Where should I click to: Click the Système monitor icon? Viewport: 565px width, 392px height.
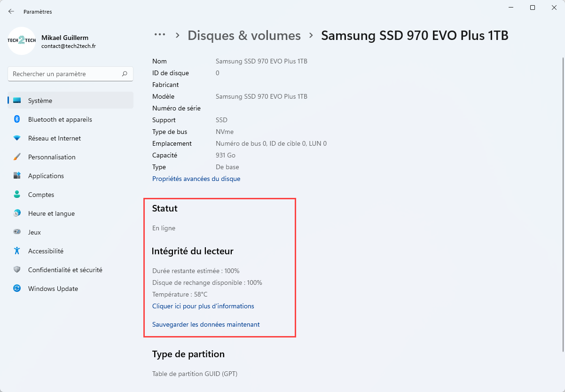click(x=17, y=101)
